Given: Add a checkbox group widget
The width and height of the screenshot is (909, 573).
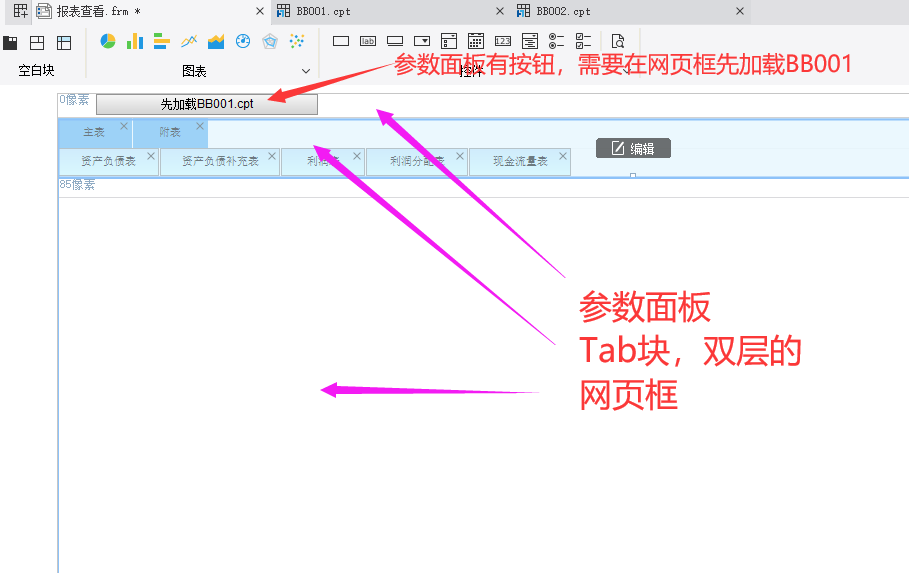Looking at the screenshot, I should [584, 41].
